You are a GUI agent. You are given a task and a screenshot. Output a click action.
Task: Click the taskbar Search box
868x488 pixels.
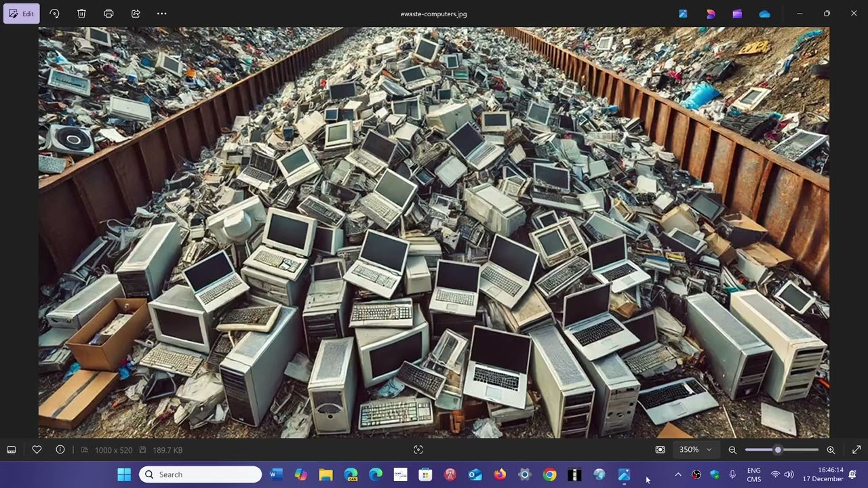click(x=201, y=474)
